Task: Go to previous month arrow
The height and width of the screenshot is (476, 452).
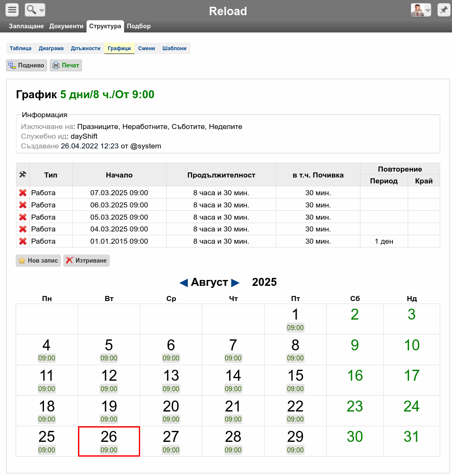Action: (x=184, y=282)
